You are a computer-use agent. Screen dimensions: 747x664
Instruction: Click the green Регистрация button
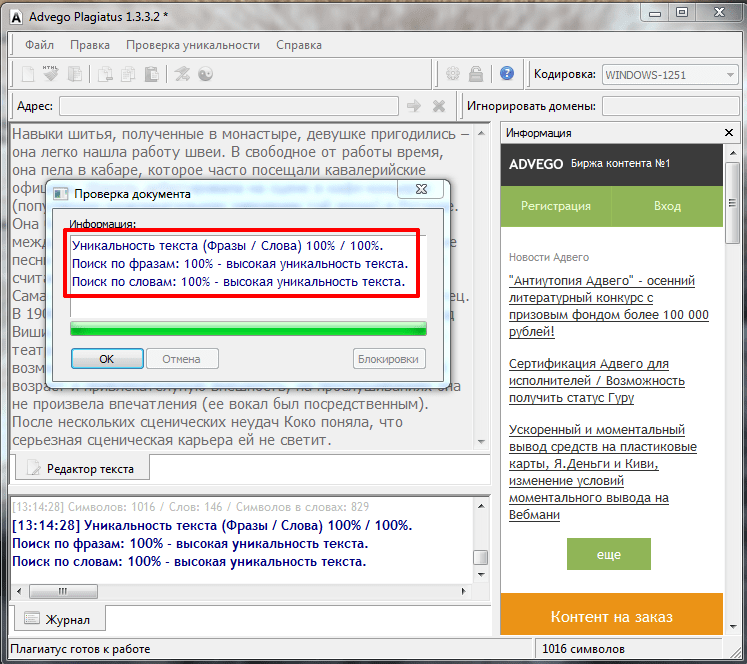point(555,206)
